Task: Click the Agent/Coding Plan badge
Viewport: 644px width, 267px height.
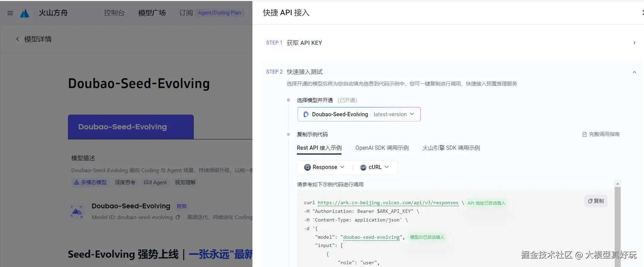Action: (219, 13)
